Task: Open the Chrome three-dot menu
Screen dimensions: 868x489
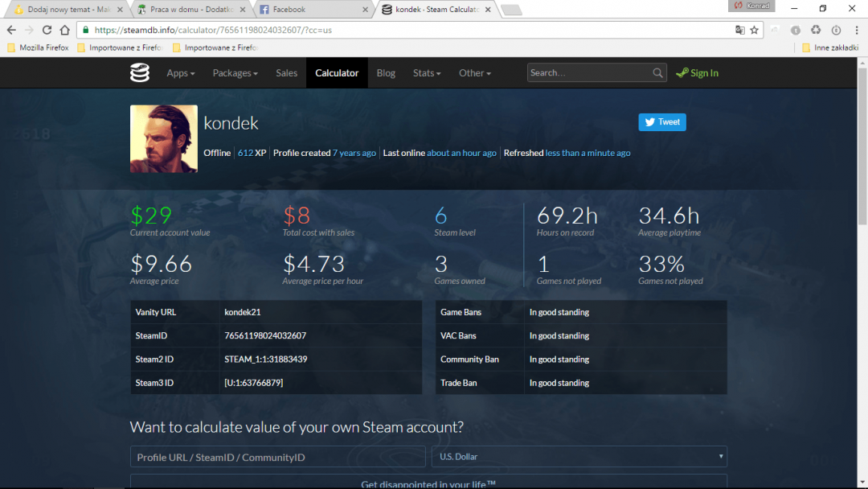Action: (855, 30)
